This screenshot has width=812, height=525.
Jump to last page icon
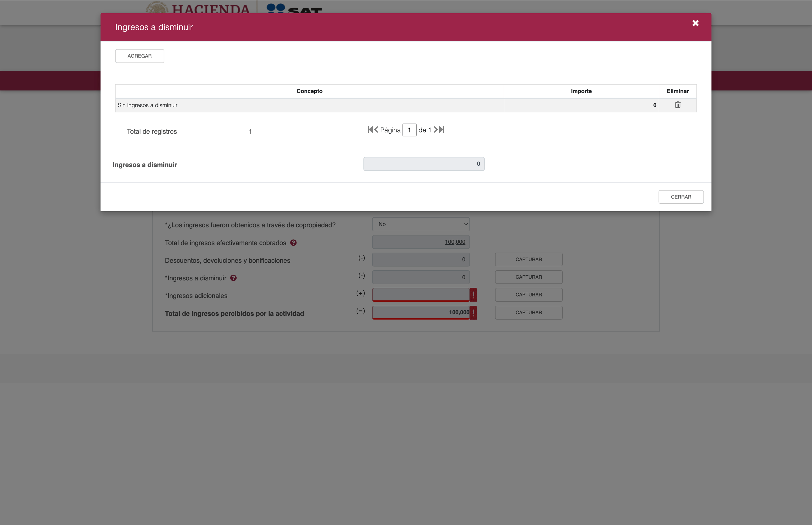coord(442,130)
